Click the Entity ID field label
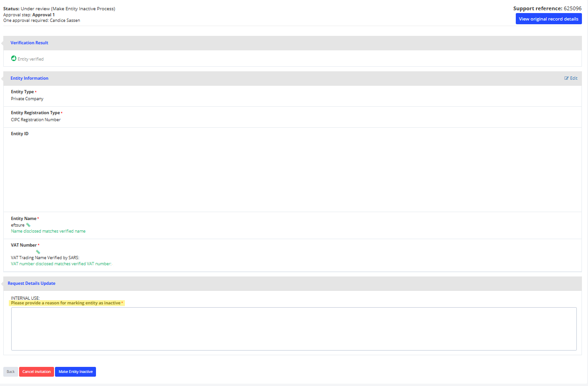This screenshot has width=588, height=386. click(20, 134)
